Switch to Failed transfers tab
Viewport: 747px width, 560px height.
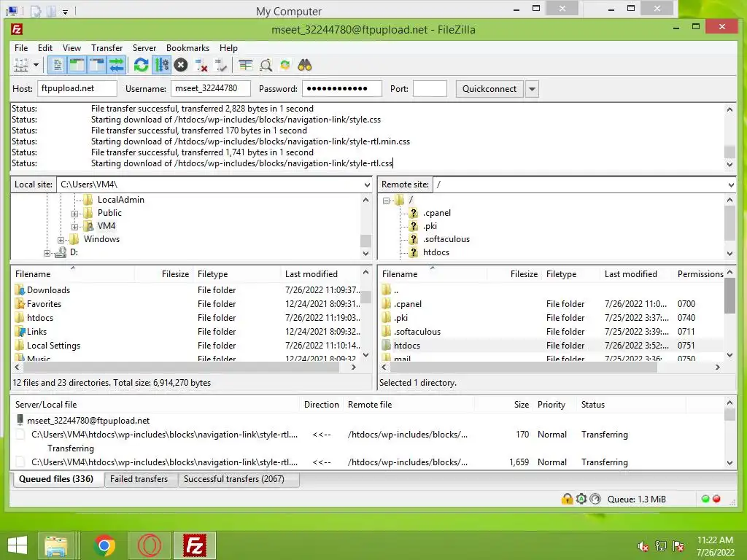139,479
